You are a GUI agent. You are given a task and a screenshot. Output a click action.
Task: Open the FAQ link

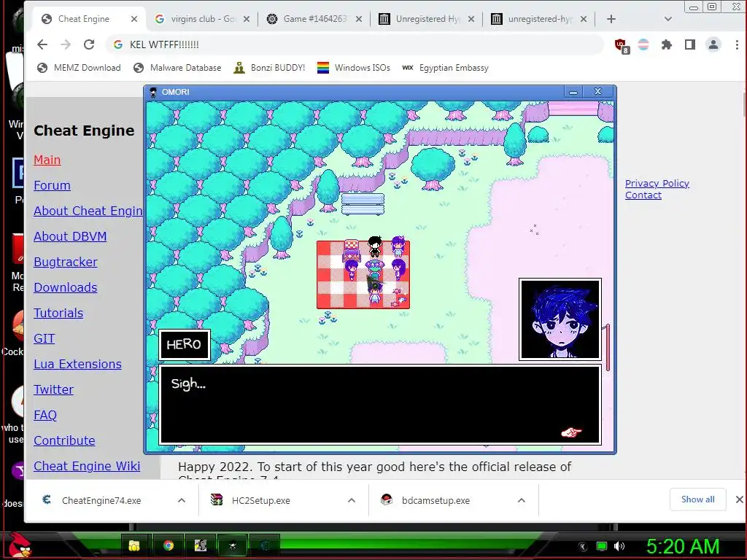tap(45, 415)
